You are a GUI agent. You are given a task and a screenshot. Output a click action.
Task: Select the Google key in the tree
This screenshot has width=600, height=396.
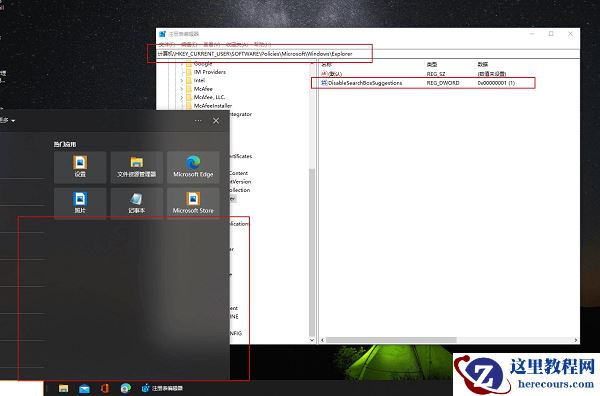point(203,64)
